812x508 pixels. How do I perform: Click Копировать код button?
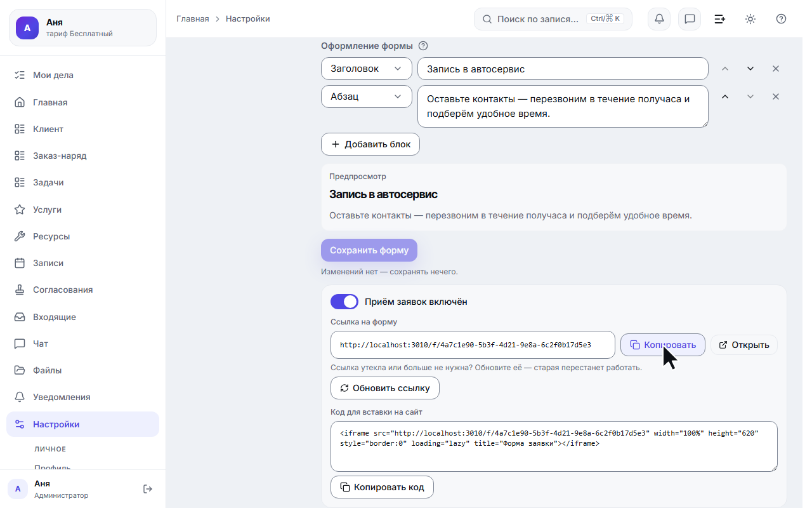(382, 487)
